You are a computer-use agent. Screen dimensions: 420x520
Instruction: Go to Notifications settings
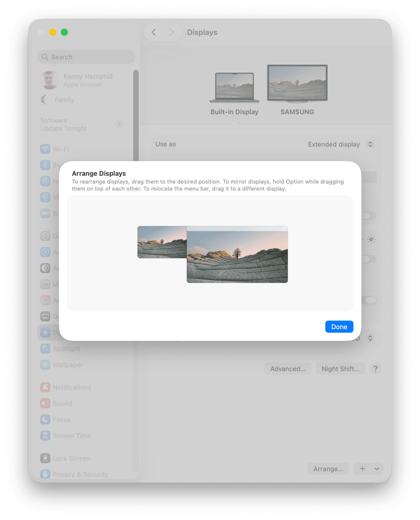click(x=71, y=387)
